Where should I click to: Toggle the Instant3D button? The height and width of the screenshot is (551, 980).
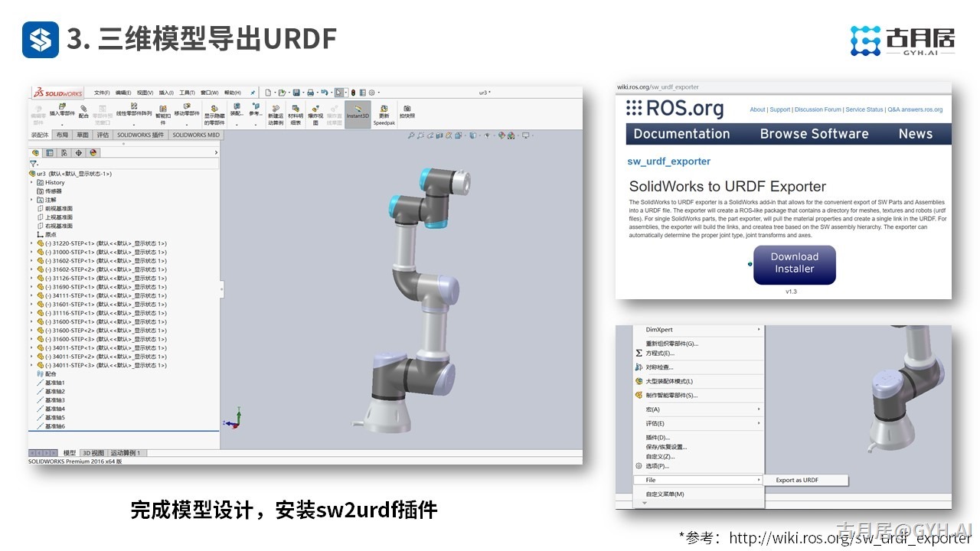pos(358,114)
